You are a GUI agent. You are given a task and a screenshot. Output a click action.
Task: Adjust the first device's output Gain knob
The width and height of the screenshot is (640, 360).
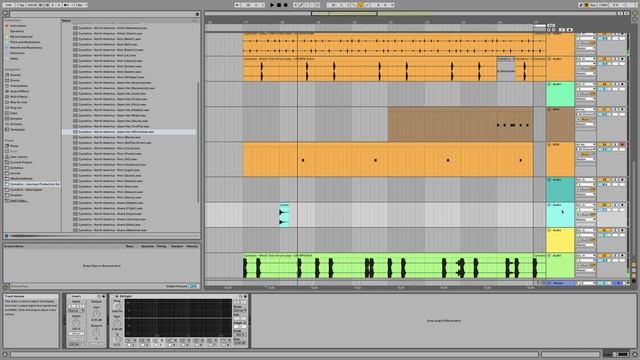[96, 314]
